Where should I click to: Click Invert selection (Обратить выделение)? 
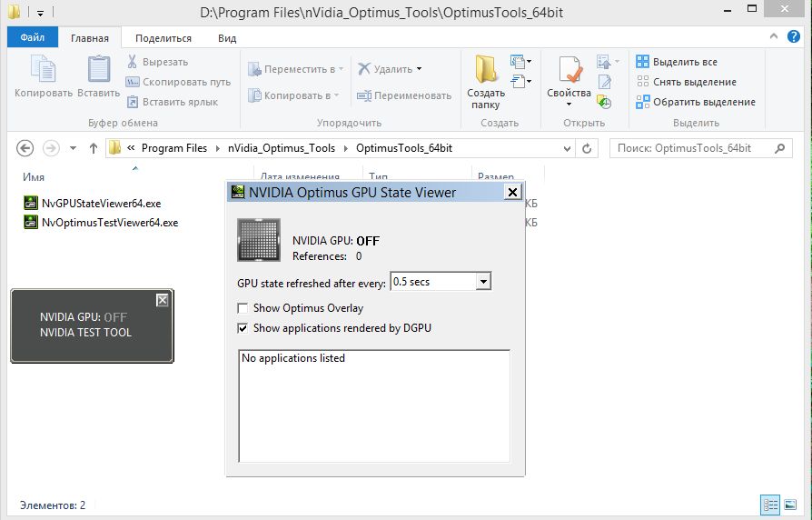point(696,102)
